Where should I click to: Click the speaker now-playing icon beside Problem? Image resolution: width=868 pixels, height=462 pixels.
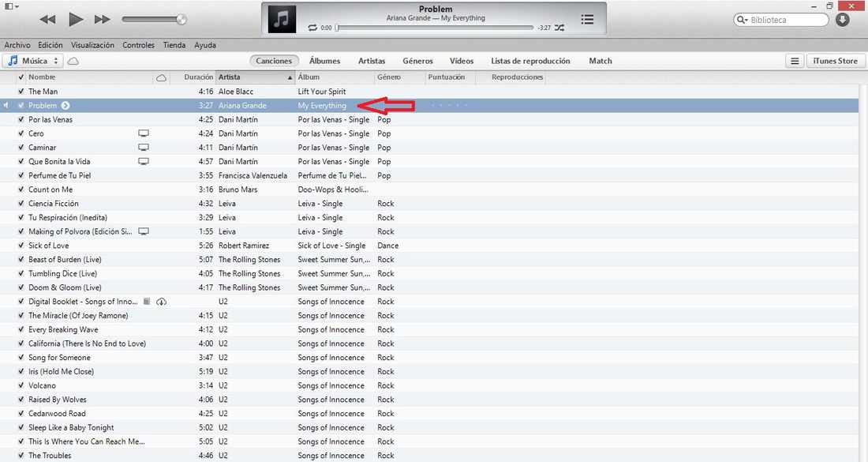point(6,105)
